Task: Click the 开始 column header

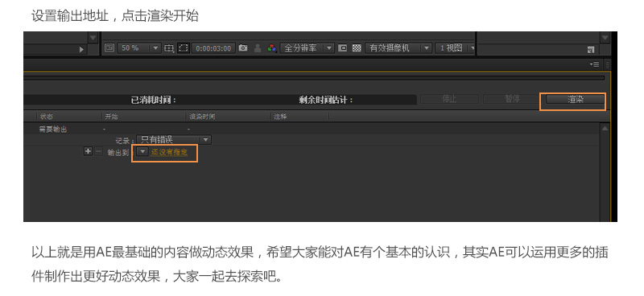Action: pyautogui.click(x=111, y=117)
